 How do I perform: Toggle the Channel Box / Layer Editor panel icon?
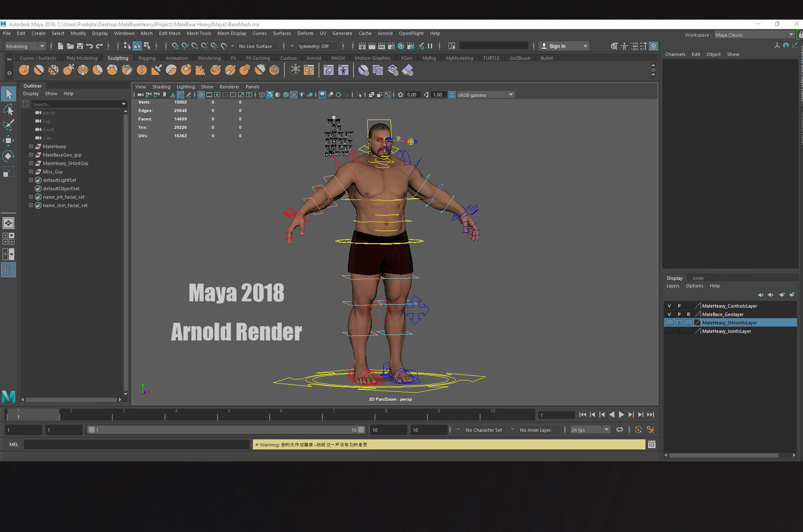(653, 46)
